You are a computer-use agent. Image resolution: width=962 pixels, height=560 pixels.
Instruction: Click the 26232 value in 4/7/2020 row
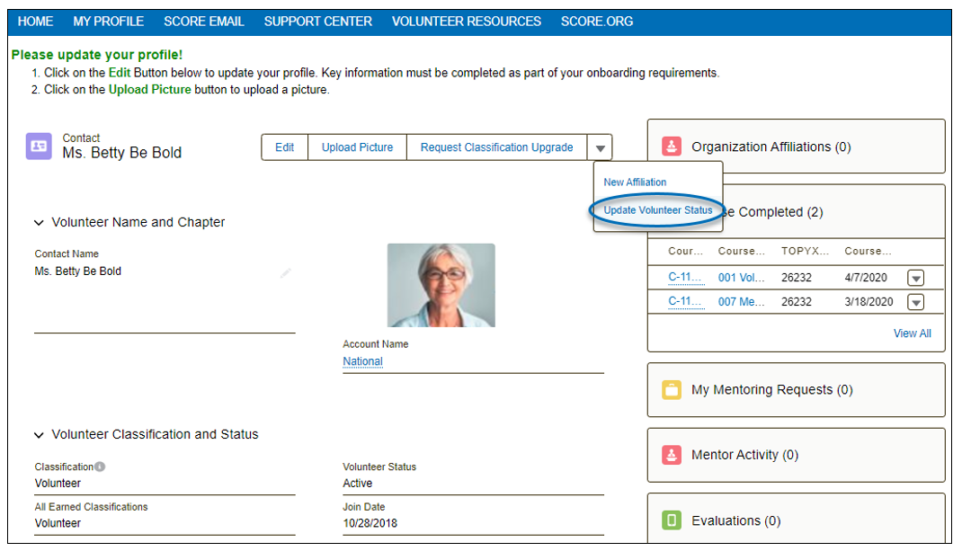click(797, 278)
